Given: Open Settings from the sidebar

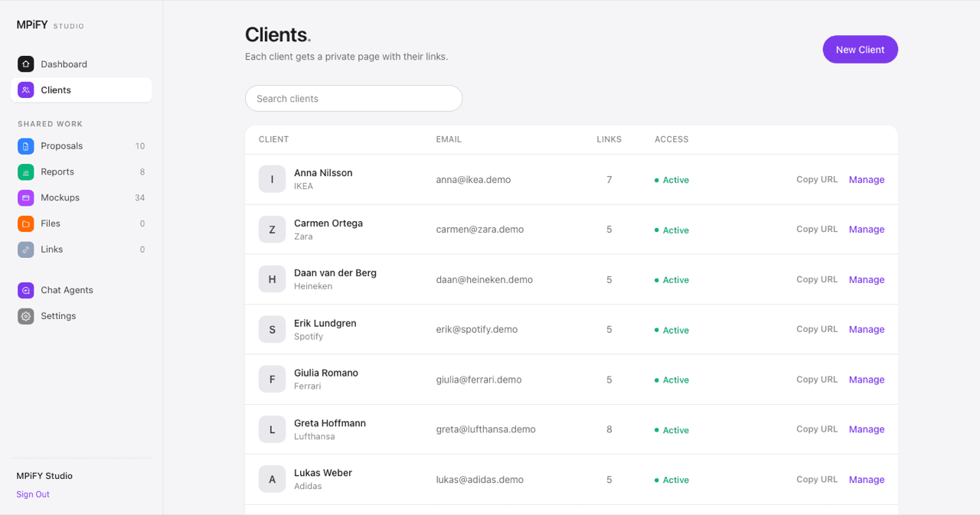Looking at the screenshot, I should tap(81, 316).
